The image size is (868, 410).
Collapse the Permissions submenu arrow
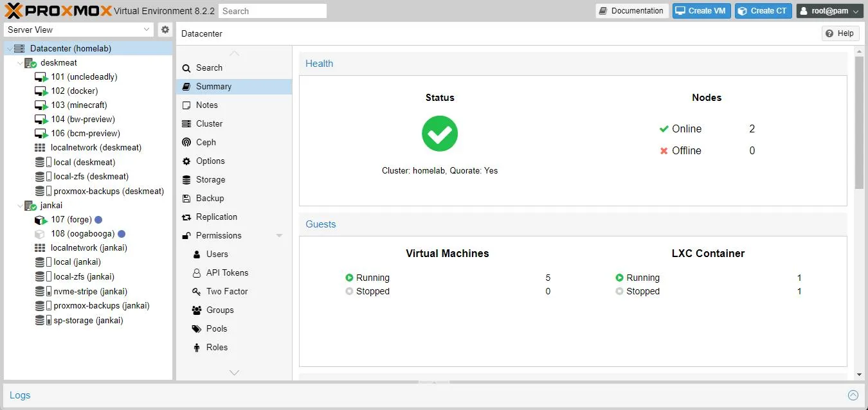pos(279,236)
